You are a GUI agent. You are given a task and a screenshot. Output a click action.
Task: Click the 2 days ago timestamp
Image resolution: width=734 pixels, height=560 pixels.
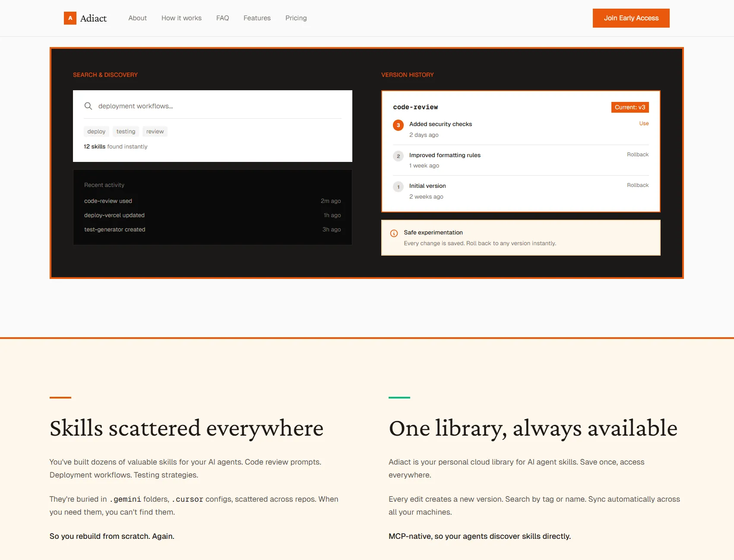[424, 135]
